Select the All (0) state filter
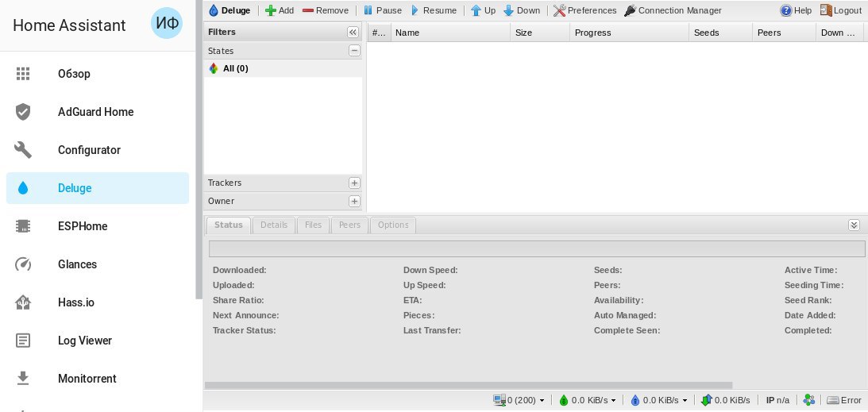Image resolution: width=868 pixels, height=412 pixels. [283, 68]
